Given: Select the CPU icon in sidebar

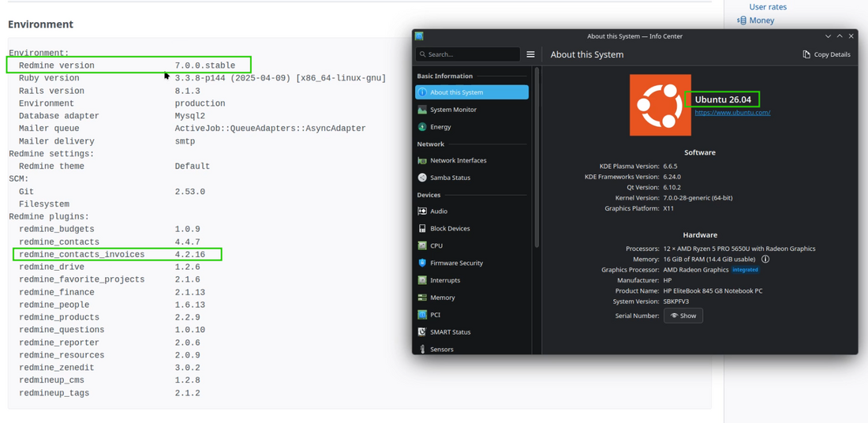Looking at the screenshot, I should pos(422,245).
